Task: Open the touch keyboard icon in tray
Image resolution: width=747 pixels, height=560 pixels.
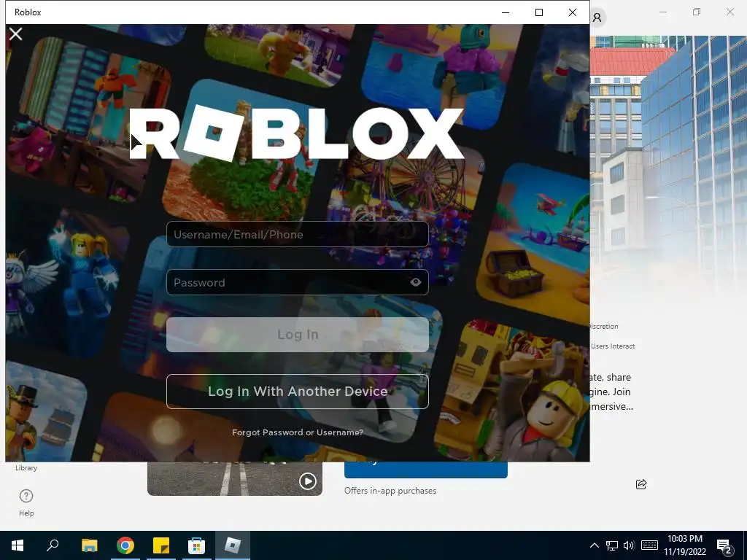Action: pos(649,545)
